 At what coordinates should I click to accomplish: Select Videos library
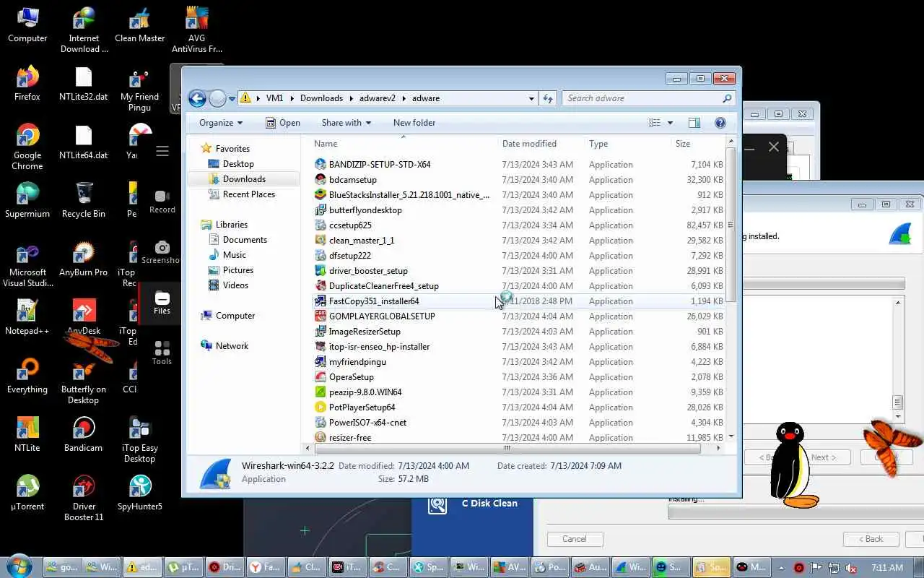coord(235,285)
